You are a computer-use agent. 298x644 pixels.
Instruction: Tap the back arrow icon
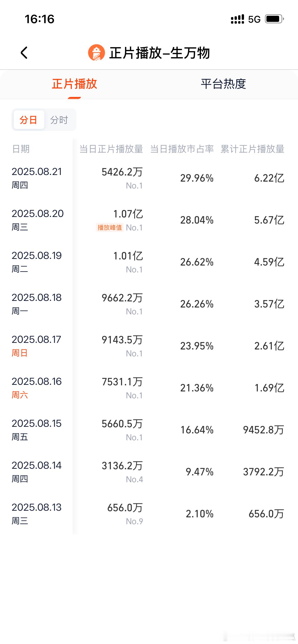[x=24, y=53]
